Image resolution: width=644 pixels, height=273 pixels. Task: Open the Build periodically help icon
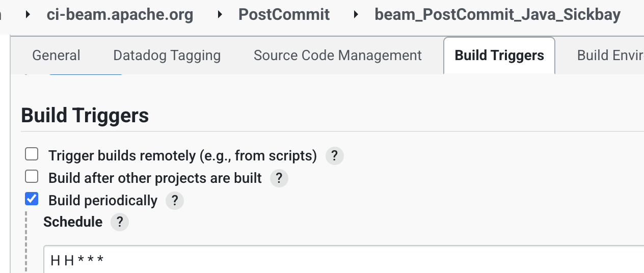click(174, 201)
